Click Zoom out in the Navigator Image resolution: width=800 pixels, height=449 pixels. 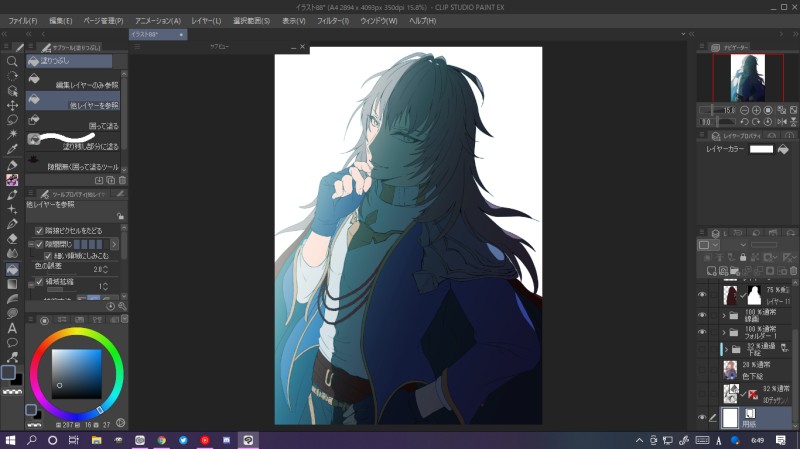pos(744,110)
